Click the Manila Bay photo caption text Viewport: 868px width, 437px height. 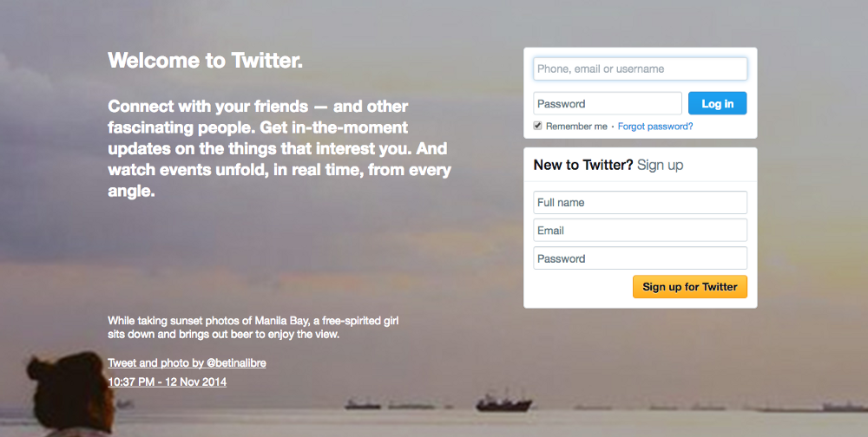pyautogui.click(x=253, y=328)
